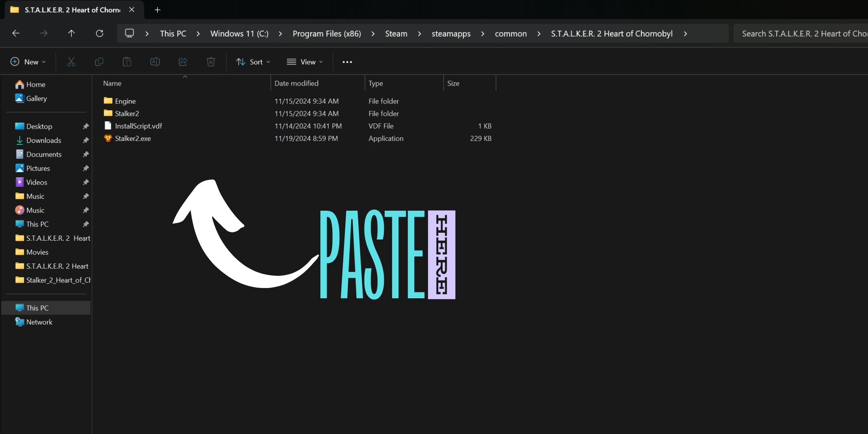Open Downloads in the sidebar

(43, 140)
